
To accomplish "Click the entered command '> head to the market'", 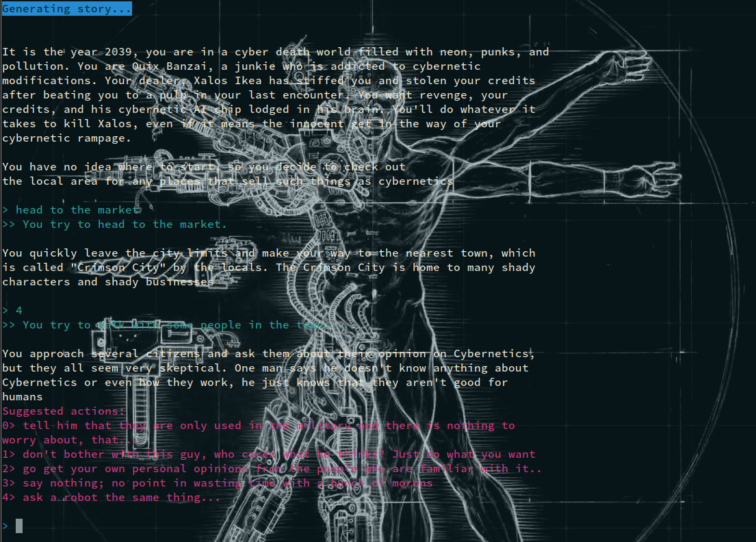I will click(70, 210).
